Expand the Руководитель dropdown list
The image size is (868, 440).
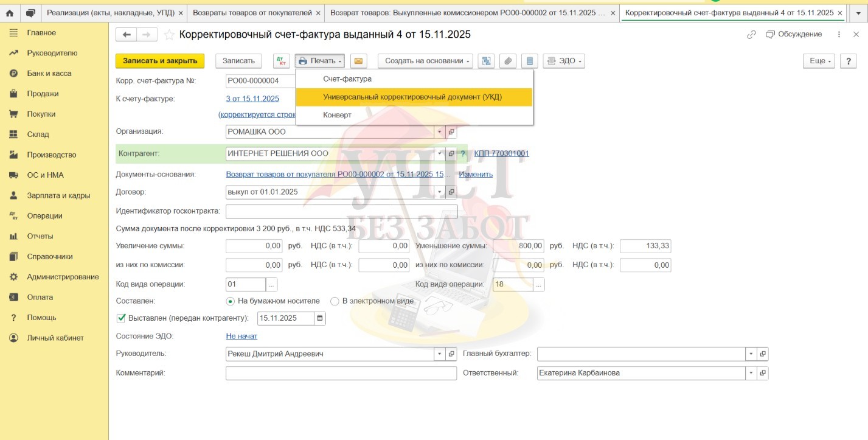click(x=439, y=354)
